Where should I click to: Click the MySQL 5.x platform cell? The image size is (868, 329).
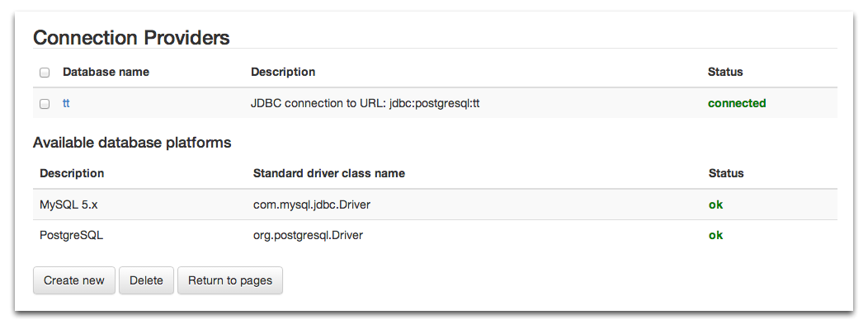point(68,204)
